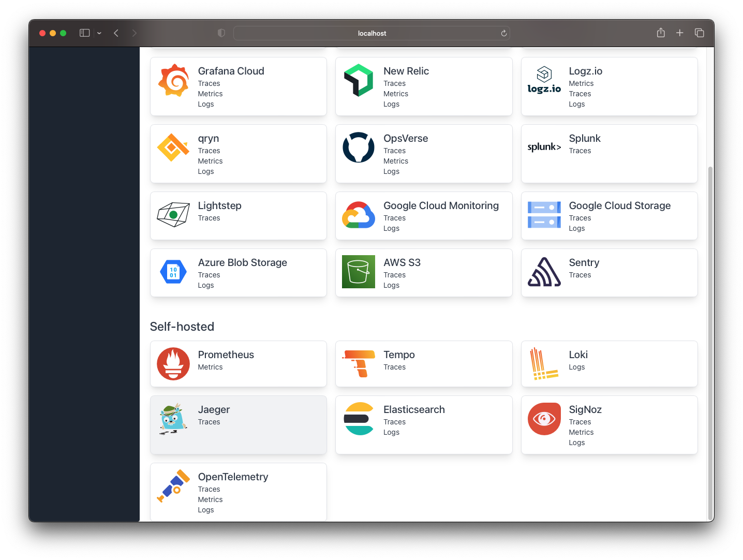Image resolution: width=743 pixels, height=560 pixels.
Task: Click Logs label under Loki
Action: click(576, 367)
